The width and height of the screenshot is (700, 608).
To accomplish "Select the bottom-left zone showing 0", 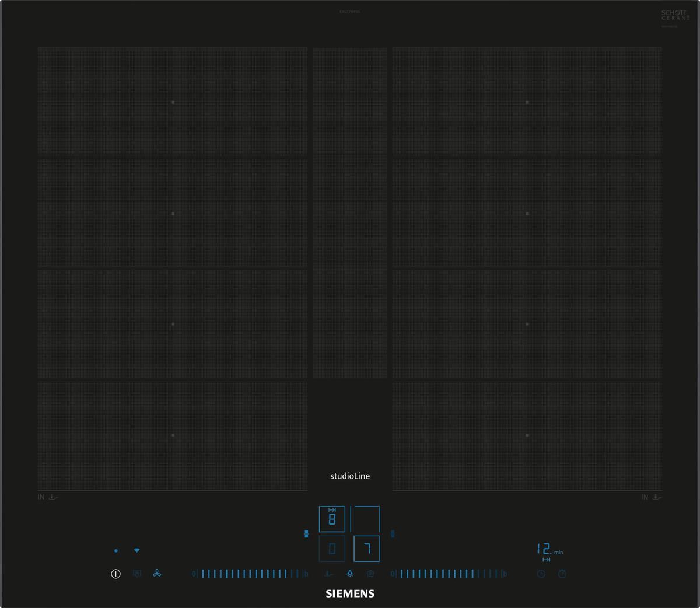I will (332, 549).
